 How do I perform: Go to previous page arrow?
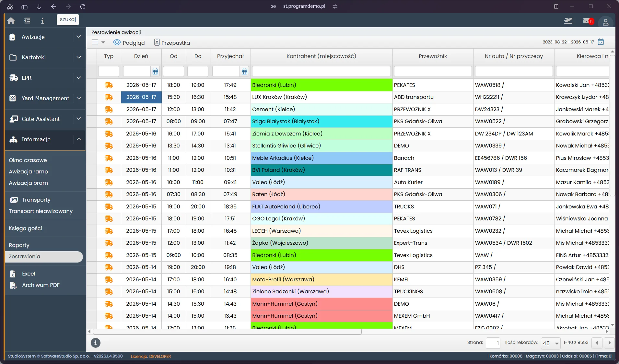click(x=597, y=343)
